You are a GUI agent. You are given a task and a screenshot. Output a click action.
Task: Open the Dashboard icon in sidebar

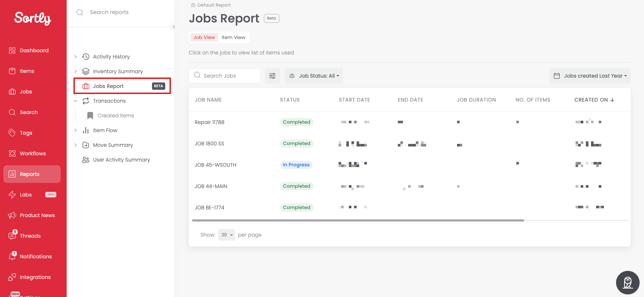coord(12,50)
